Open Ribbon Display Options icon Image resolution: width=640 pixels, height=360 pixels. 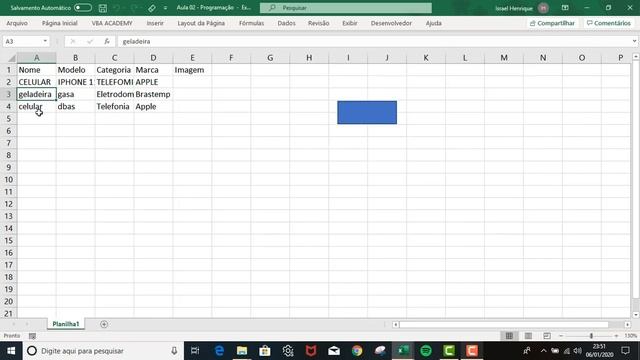565,8
